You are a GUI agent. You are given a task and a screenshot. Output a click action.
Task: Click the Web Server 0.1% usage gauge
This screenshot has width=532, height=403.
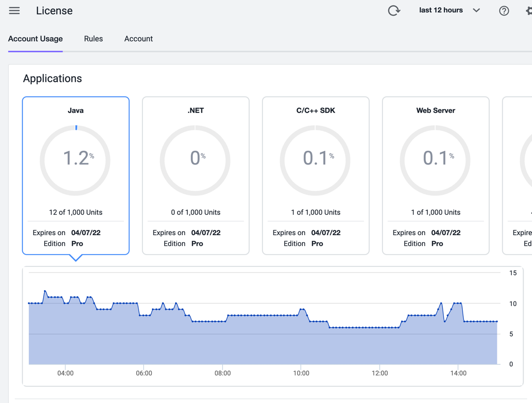pyautogui.click(x=435, y=160)
